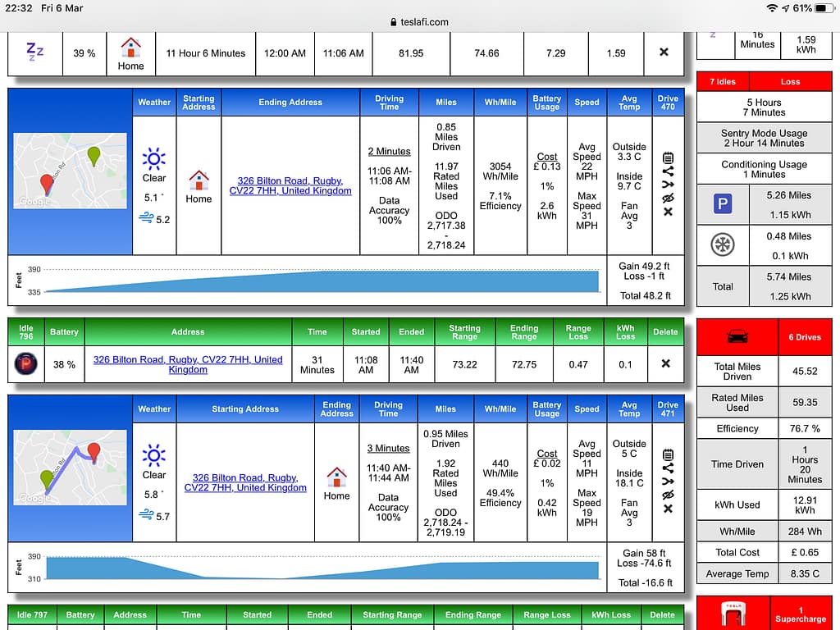Click the Cost link in Drive 470
The image size is (840, 630).
[x=547, y=157]
